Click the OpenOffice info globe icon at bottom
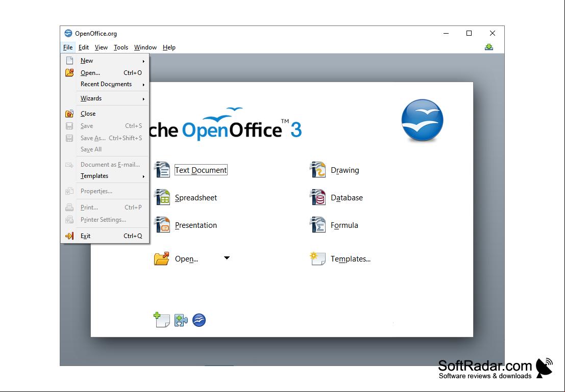Screen dimensions: 565x392 pos(199,320)
